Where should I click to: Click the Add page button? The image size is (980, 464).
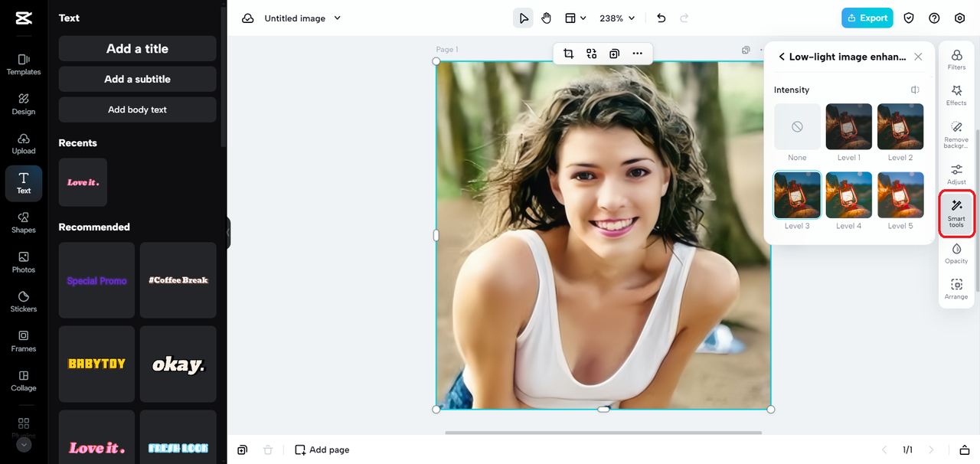click(x=322, y=449)
